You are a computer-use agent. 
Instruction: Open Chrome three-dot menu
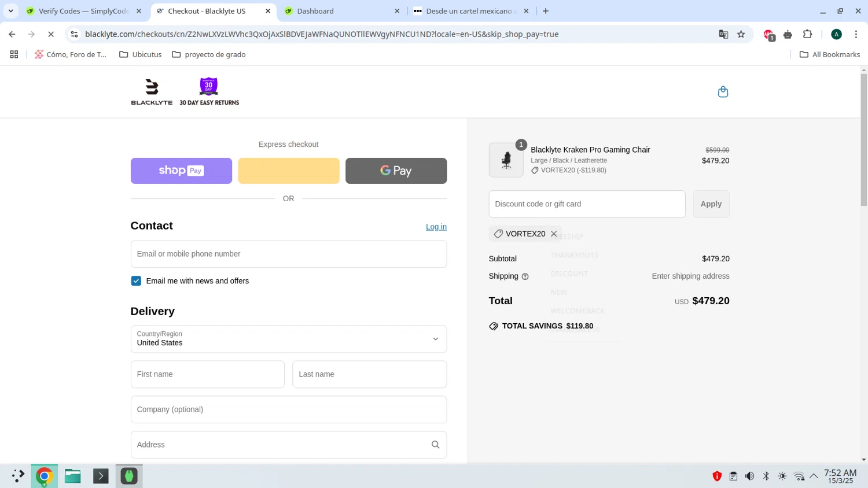pos(856,34)
